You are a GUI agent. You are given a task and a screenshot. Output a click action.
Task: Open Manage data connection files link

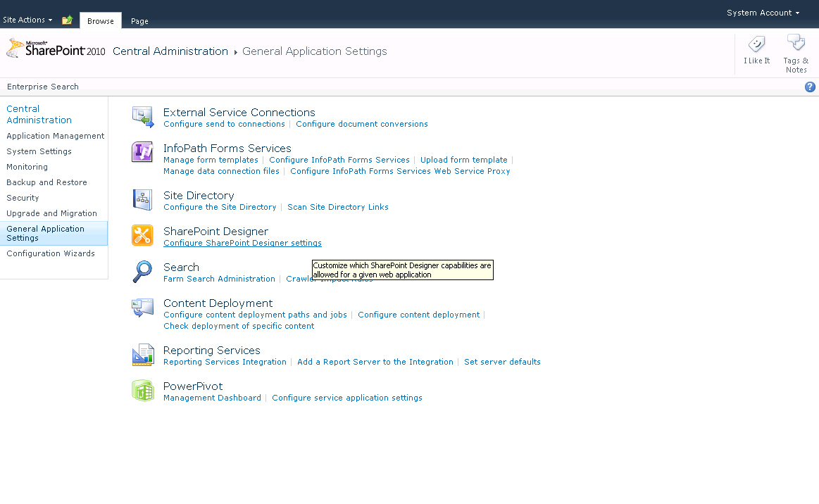point(221,171)
